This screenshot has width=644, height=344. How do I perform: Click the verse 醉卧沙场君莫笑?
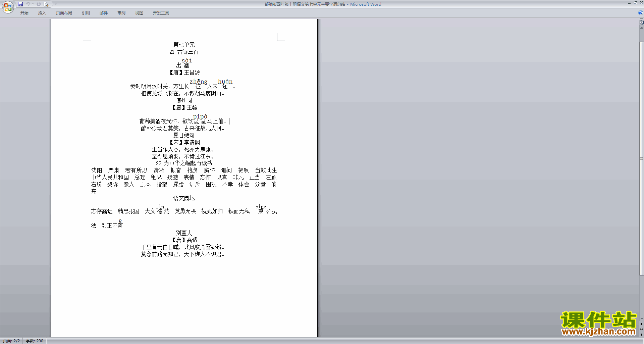[160, 128]
